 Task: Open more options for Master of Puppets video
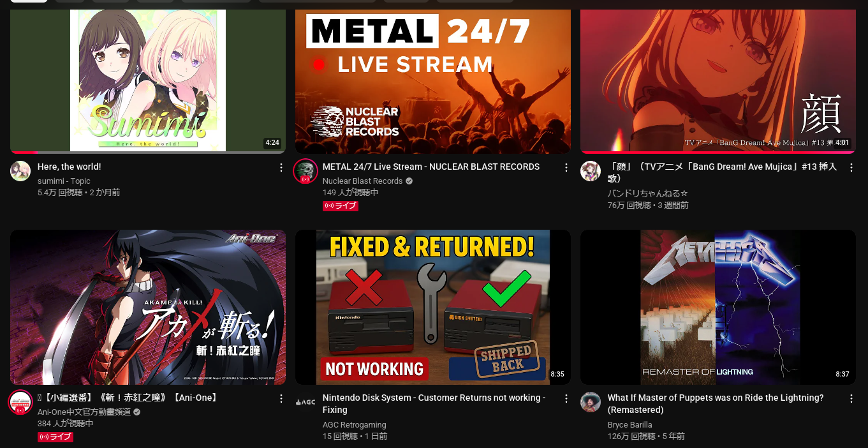(x=851, y=398)
